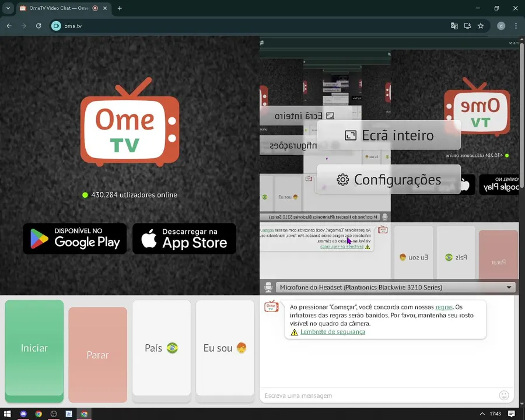525x420 pixels.
Task: Open the Lembrete de segurança link
Action: coord(332,331)
